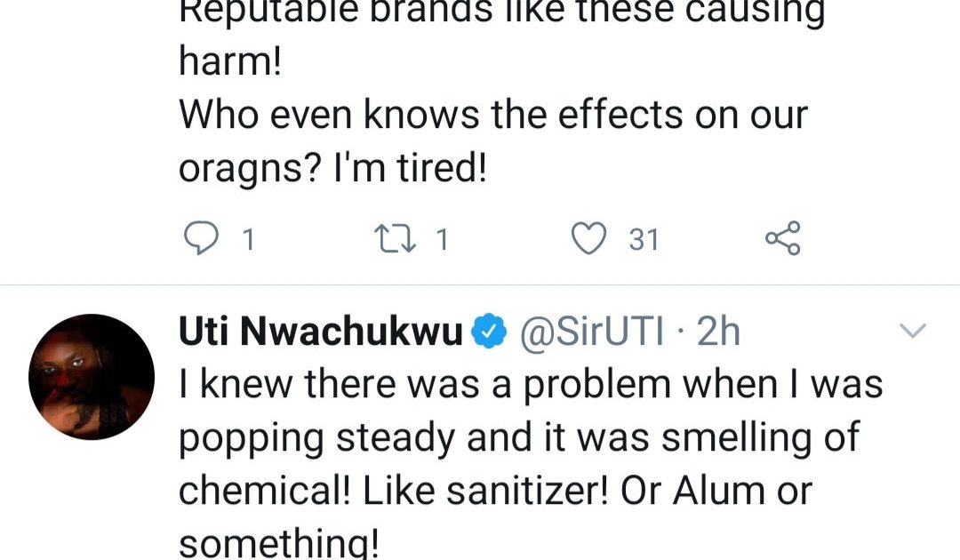This screenshot has width=960, height=560.
Task: Click the word "something!" in Uti's tweet
Action: pyautogui.click(x=279, y=544)
